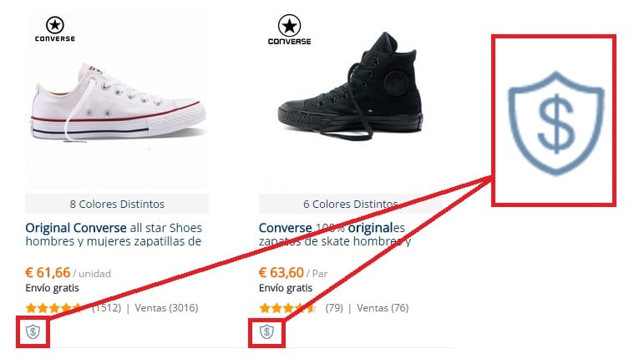Click "Envío gratis" under the black Converse
The image size is (629, 364).
(286, 288)
